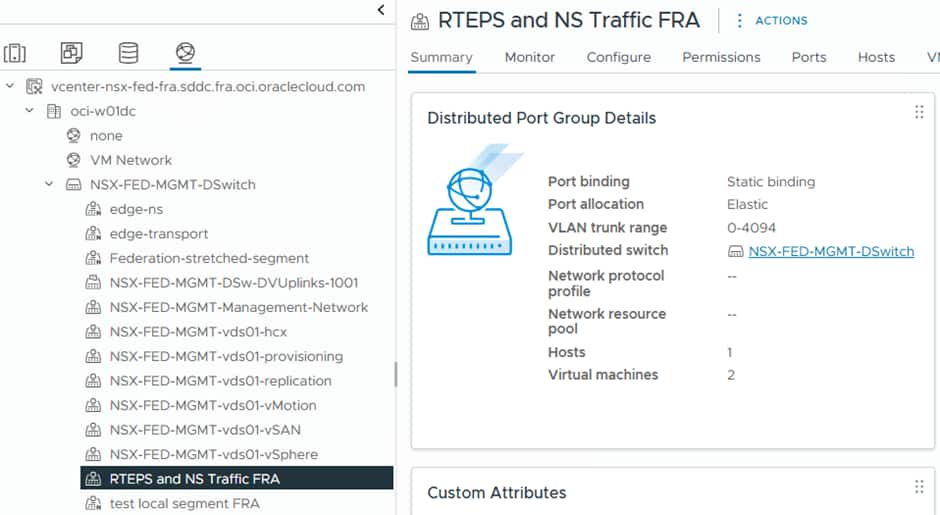Click port group icon beside page title

coord(420,22)
